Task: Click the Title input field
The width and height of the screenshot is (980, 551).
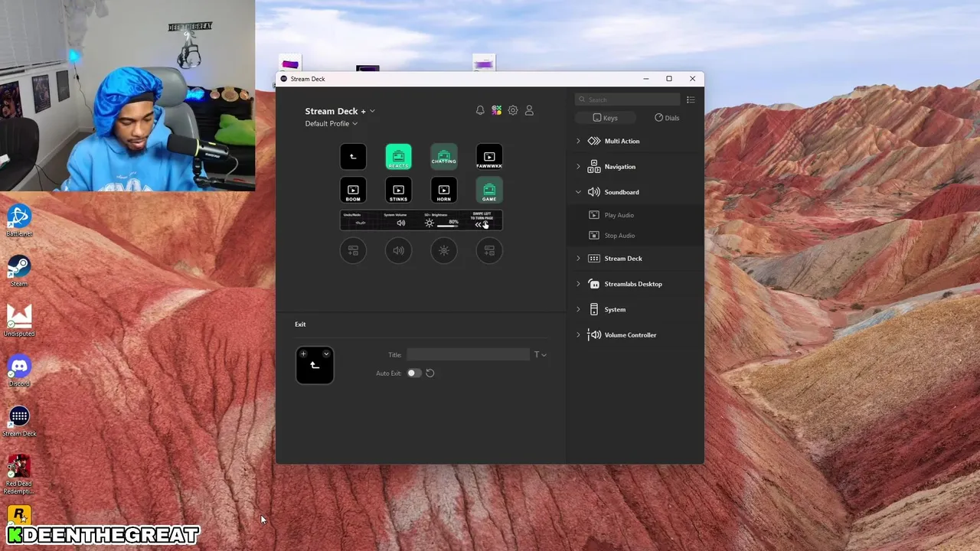Action: click(468, 354)
